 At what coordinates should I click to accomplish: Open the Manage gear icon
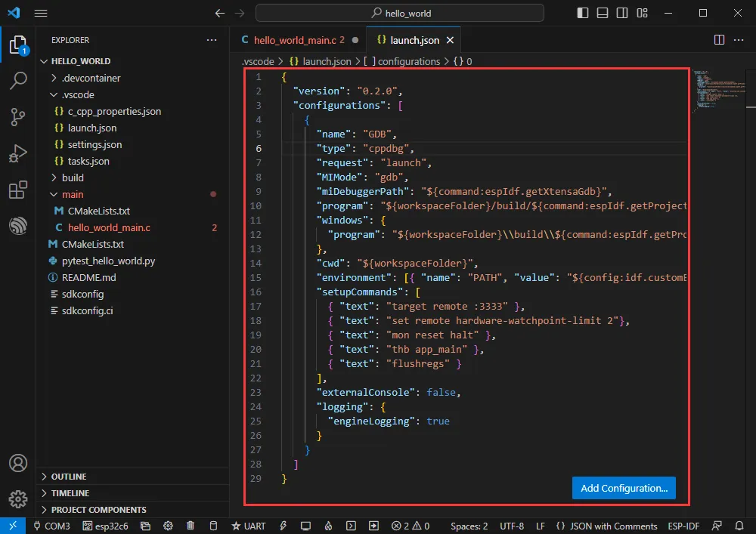[x=18, y=499]
